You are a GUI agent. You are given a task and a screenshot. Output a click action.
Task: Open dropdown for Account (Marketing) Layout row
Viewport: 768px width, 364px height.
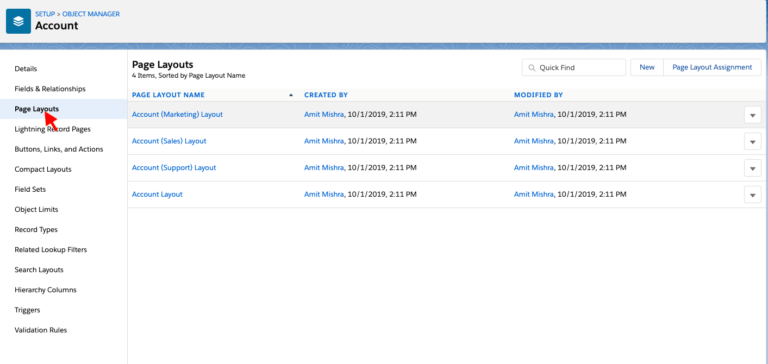[x=752, y=115]
